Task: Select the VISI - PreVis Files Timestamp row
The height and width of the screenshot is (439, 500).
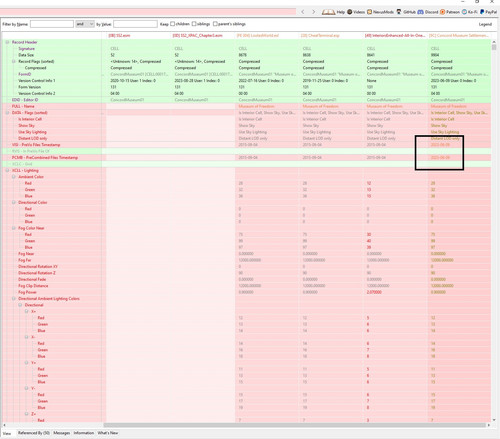Action: click(x=246, y=145)
